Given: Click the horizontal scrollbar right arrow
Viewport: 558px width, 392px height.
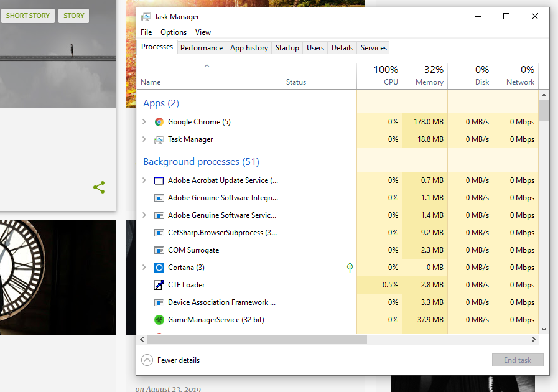Looking at the screenshot, I should (x=534, y=340).
